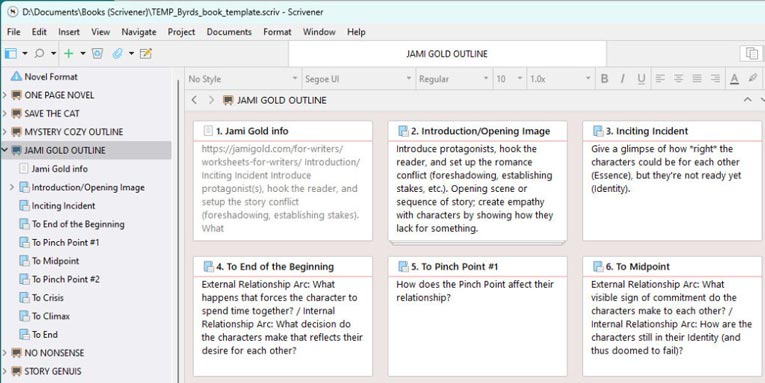Select To End in binder
Viewport: 765px width, 383px height.
tap(44, 335)
